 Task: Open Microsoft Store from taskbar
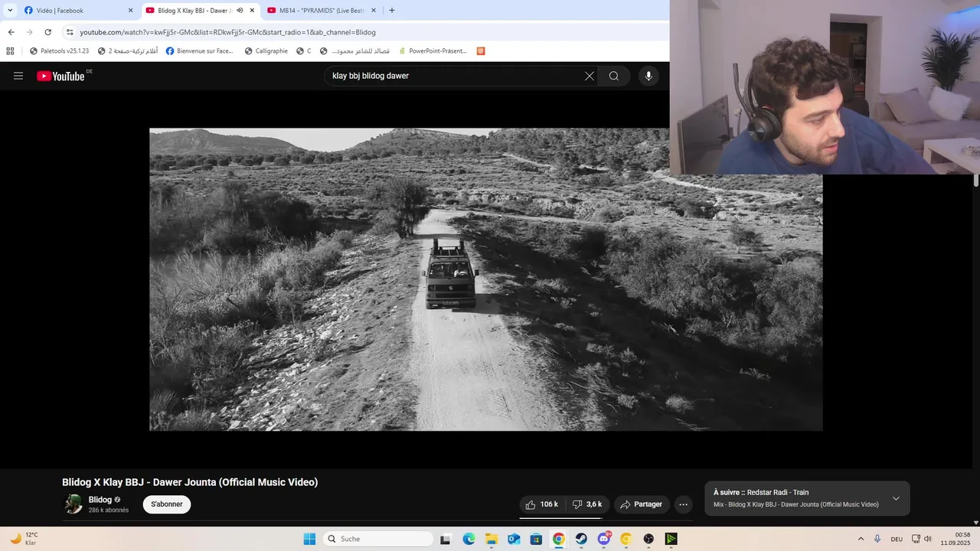536,539
